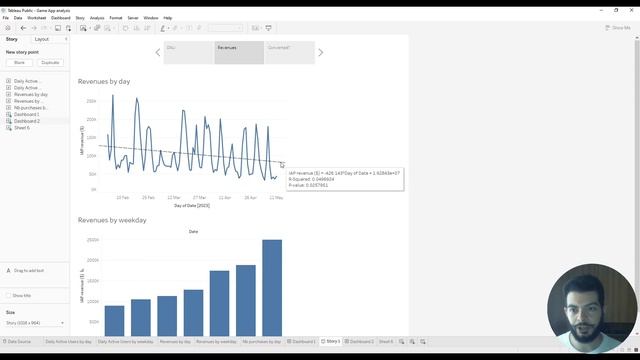The image size is (640, 360).
Task: Open the new worksheet toolbar dropdown arrow
Action: (x=89, y=28)
